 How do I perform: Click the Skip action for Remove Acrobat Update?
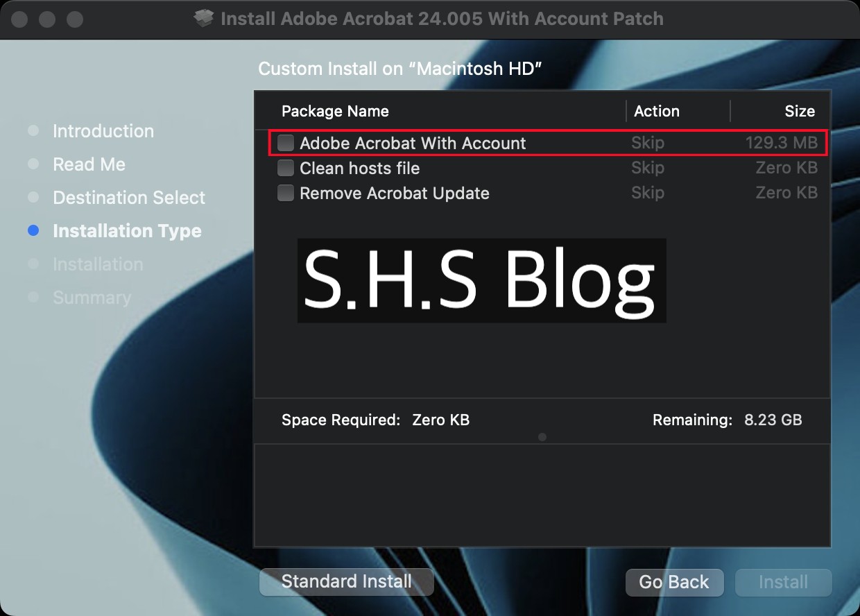pyautogui.click(x=648, y=193)
